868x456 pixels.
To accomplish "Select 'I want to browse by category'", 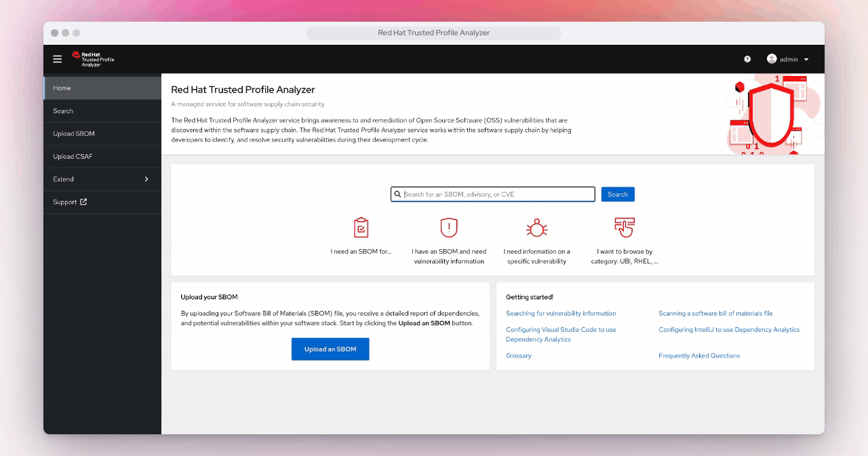I will point(625,256).
